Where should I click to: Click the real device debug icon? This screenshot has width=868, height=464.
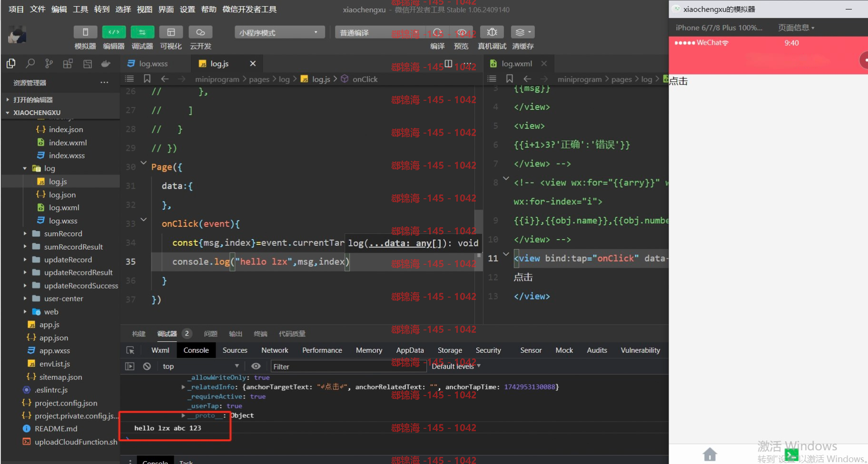click(x=492, y=32)
